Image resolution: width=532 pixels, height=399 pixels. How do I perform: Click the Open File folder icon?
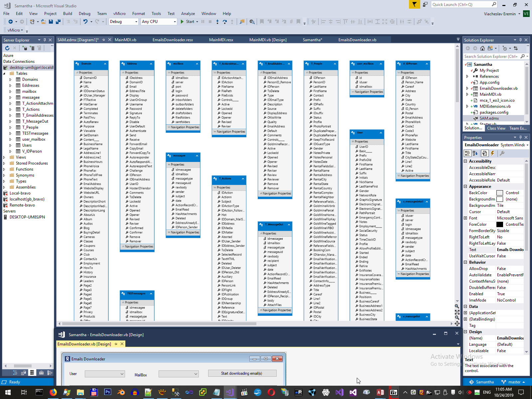coord(43,22)
